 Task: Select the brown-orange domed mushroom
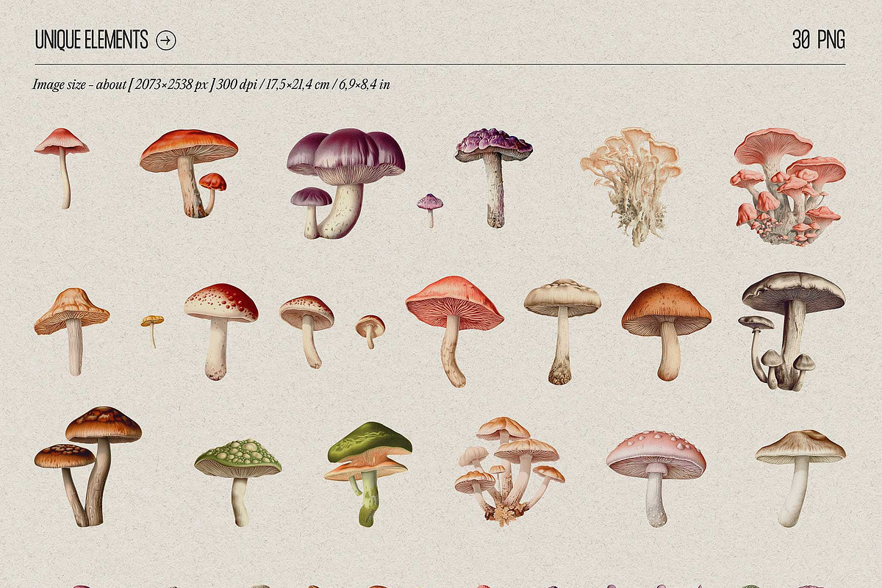click(667, 331)
